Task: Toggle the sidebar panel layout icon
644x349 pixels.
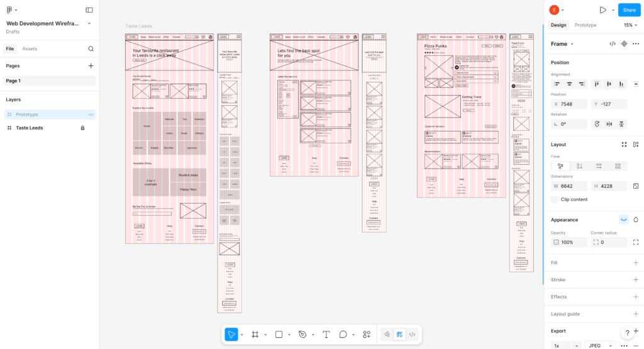Action: point(89,10)
